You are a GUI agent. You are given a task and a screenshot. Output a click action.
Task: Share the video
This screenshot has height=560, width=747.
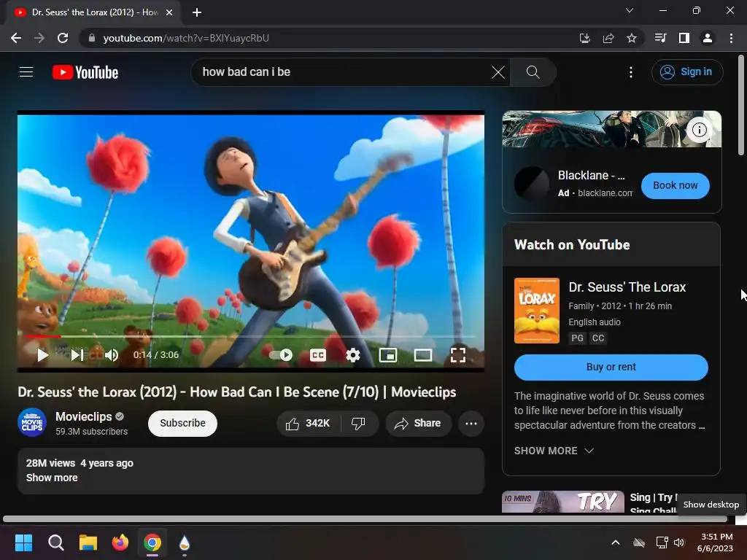(x=418, y=424)
